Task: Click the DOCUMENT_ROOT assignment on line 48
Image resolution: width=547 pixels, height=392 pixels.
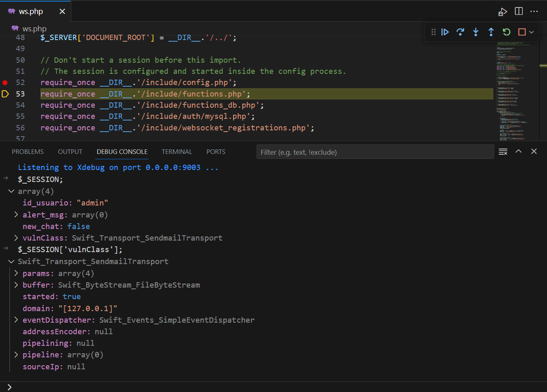Action: [139, 38]
